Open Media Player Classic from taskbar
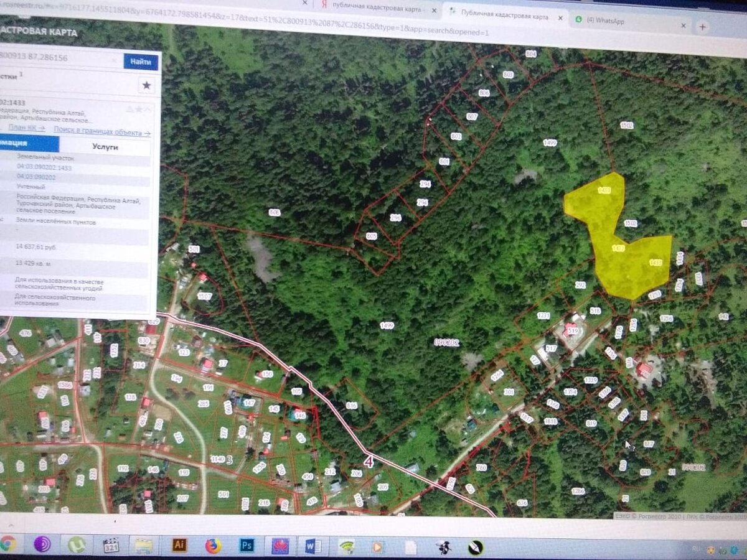This screenshot has width=747, height=560. point(111,546)
